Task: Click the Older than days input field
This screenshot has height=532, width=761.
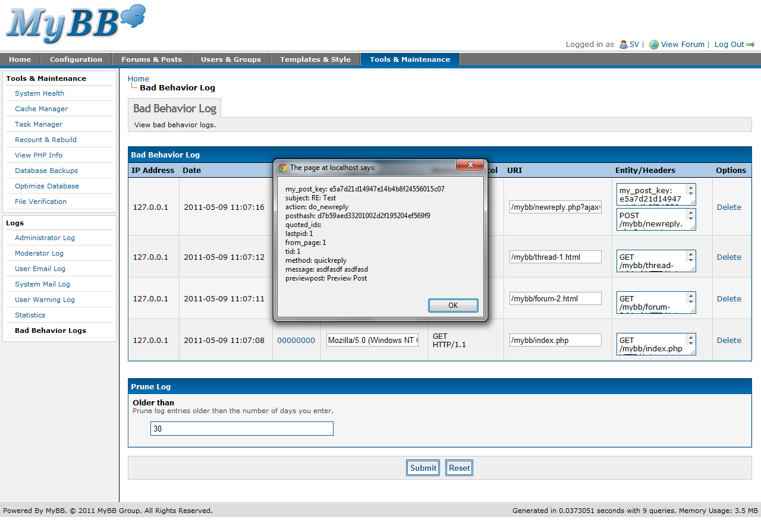Action: [241, 429]
